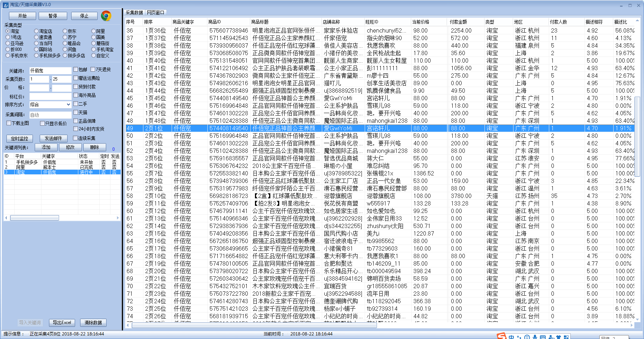Click data table horizontal scrollbar thumb
Screen dimensions: 644x339
click(x=254, y=325)
